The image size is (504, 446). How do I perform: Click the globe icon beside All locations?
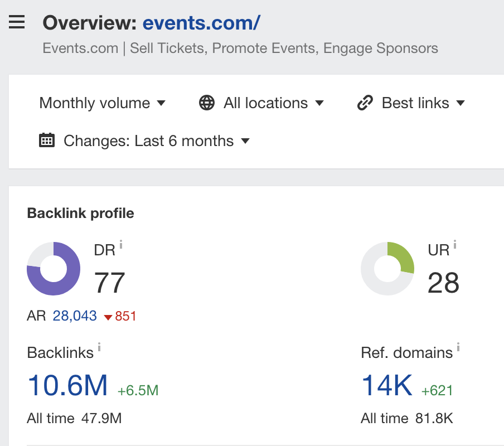[207, 103]
